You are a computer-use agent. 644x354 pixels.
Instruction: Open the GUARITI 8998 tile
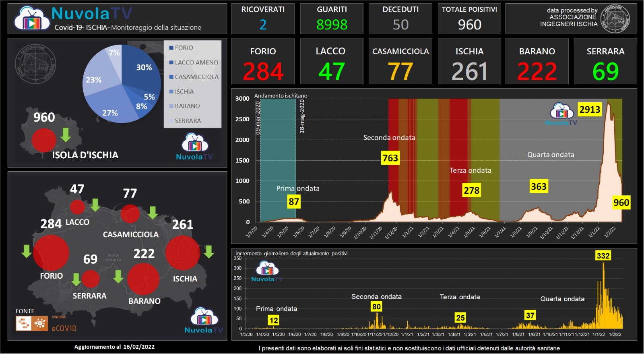tap(332, 19)
